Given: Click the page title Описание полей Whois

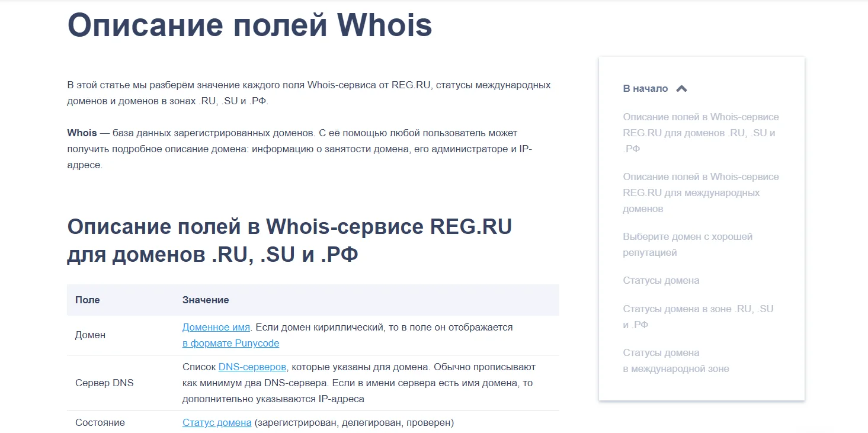Looking at the screenshot, I should 249,25.
